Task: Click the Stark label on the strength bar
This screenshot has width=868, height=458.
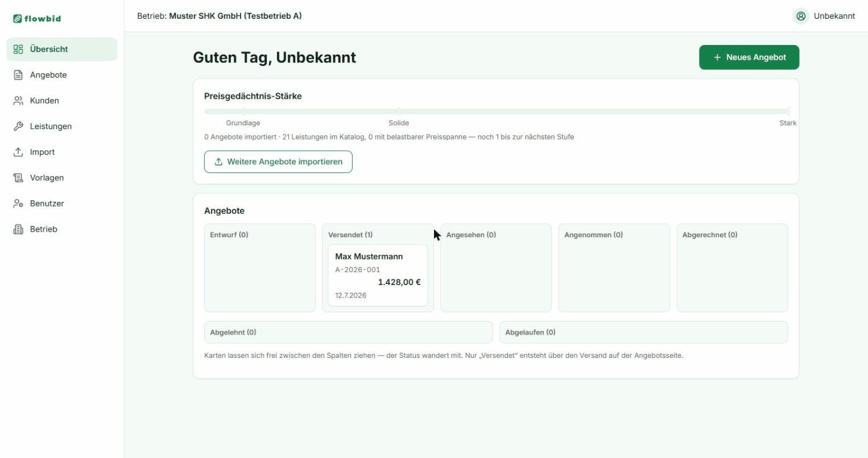Action: (x=788, y=123)
